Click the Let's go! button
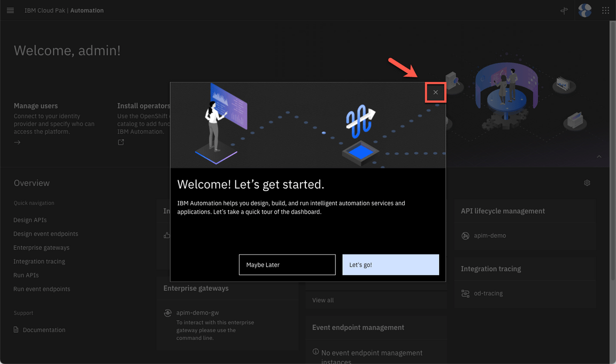The image size is (616, 364). pos(390,265)
